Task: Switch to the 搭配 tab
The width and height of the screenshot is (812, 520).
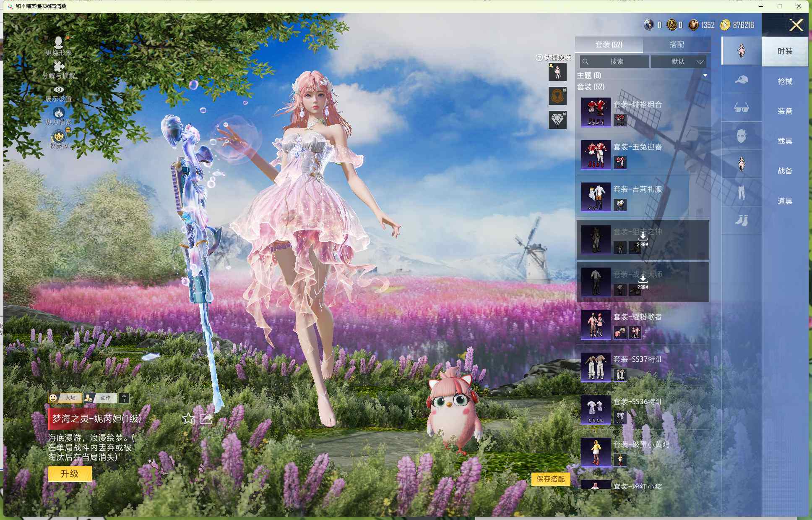Action: pos(676,44)
